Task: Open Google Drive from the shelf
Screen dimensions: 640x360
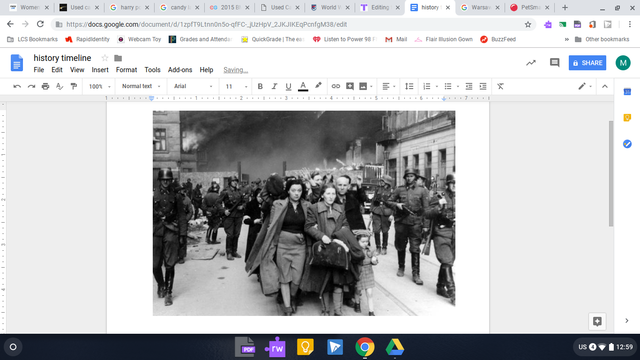Action: click(x=395, y=347)
